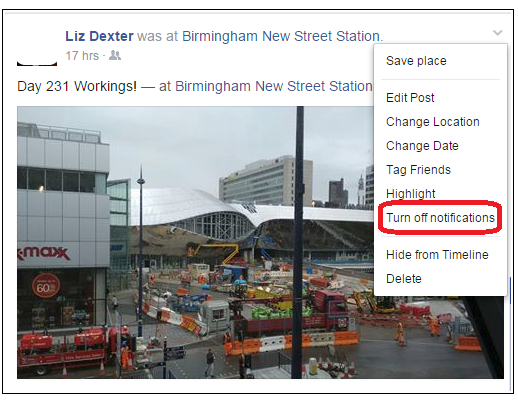Open Liz Dexter's profile name link

99,36
